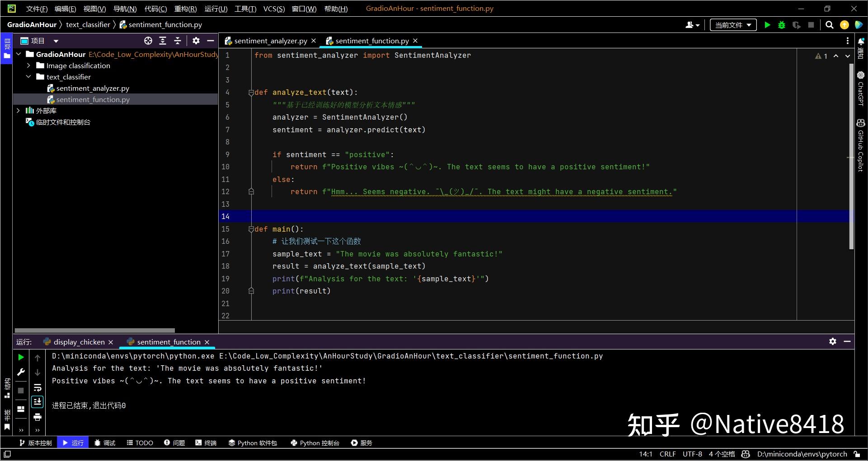Image resolution: width=868 pixels, height=461 pixels.
Task: Click the project tree horizontal scrollbar
Action: [x=95, y=331]
